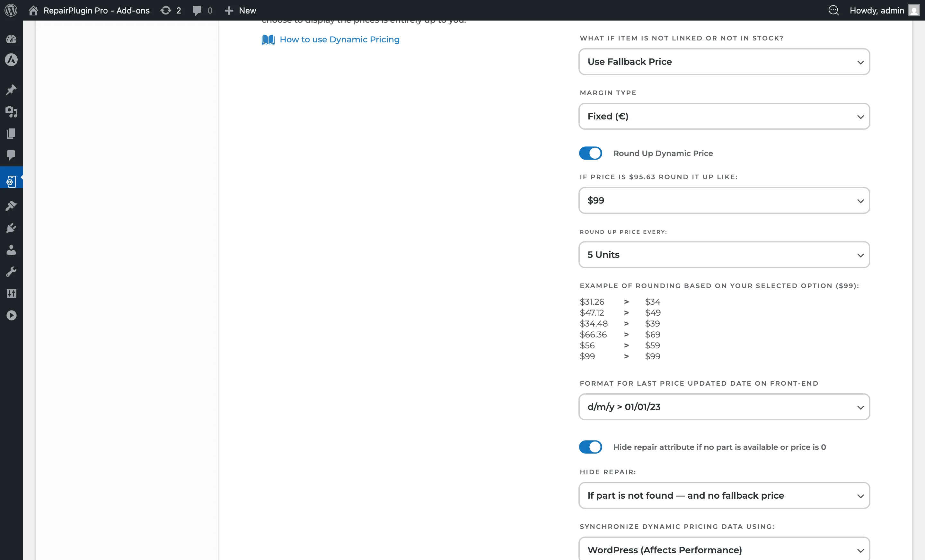
Task: Open the Tools wrench icon
Action: click(x=11, y=271)
